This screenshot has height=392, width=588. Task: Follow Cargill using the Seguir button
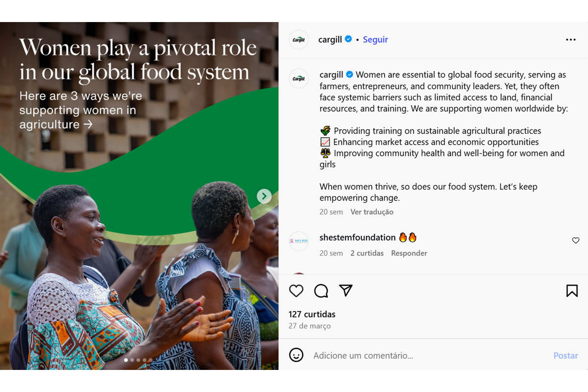375,40
